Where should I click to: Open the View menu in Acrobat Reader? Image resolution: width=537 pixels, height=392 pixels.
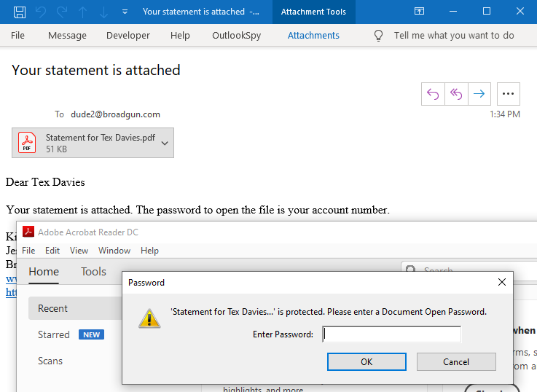point(79,251)
